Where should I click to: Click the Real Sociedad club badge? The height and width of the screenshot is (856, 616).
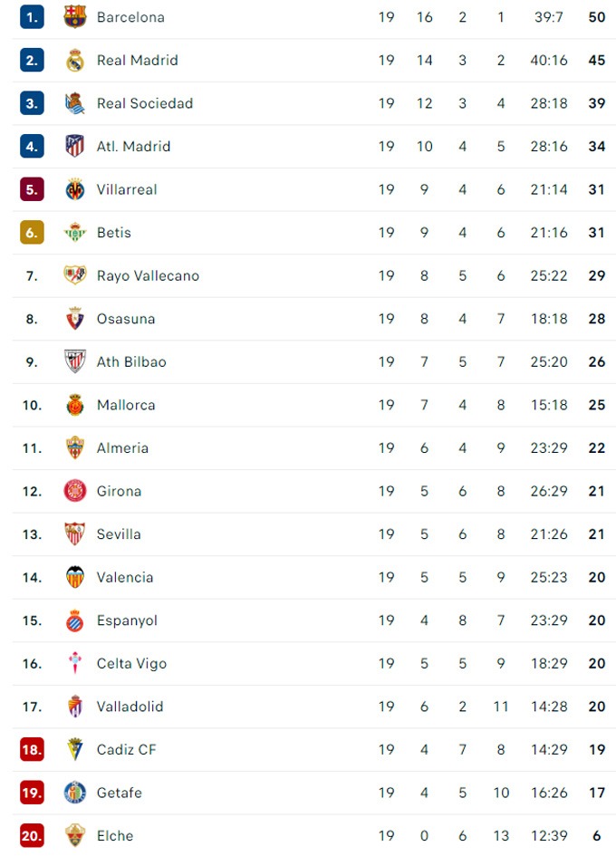point(75,103)
